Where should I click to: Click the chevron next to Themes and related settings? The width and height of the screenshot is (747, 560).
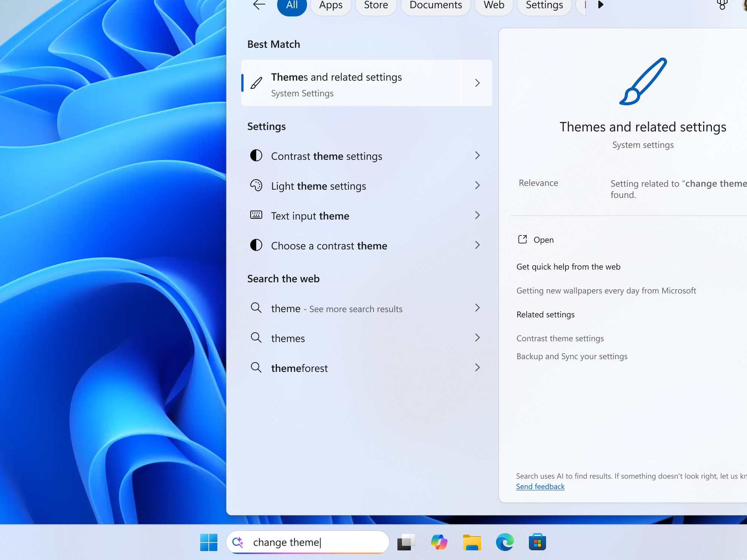477,83
